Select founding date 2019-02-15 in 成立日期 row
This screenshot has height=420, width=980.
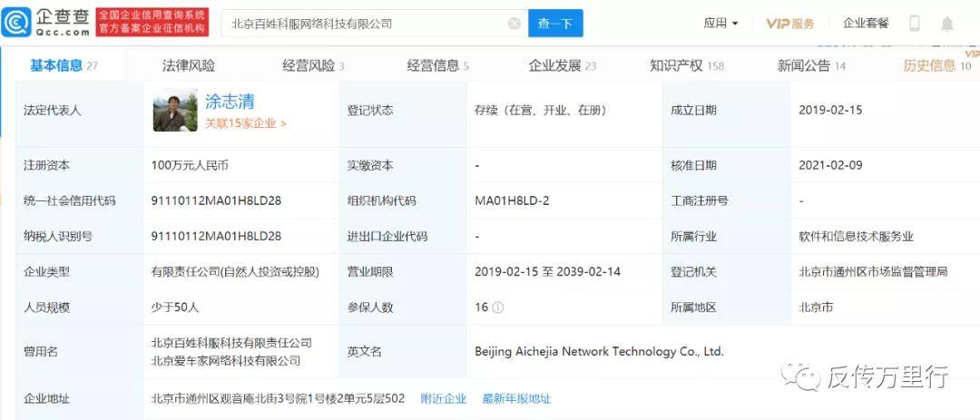tap(830, 110)
